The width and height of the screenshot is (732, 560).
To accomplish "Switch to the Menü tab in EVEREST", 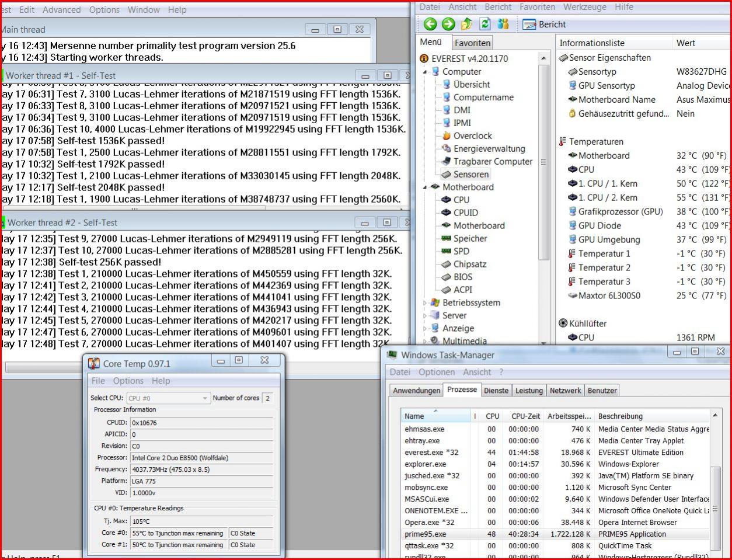I will 431,42.
